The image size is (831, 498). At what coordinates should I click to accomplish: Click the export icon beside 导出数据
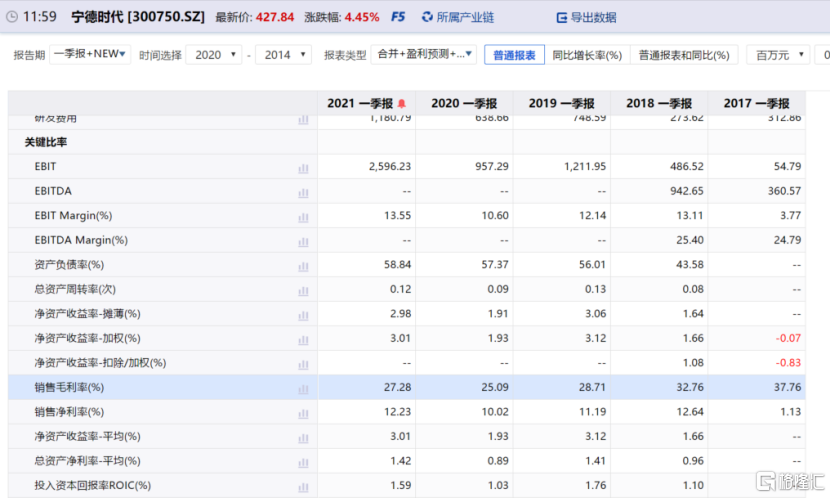(561, 17)
